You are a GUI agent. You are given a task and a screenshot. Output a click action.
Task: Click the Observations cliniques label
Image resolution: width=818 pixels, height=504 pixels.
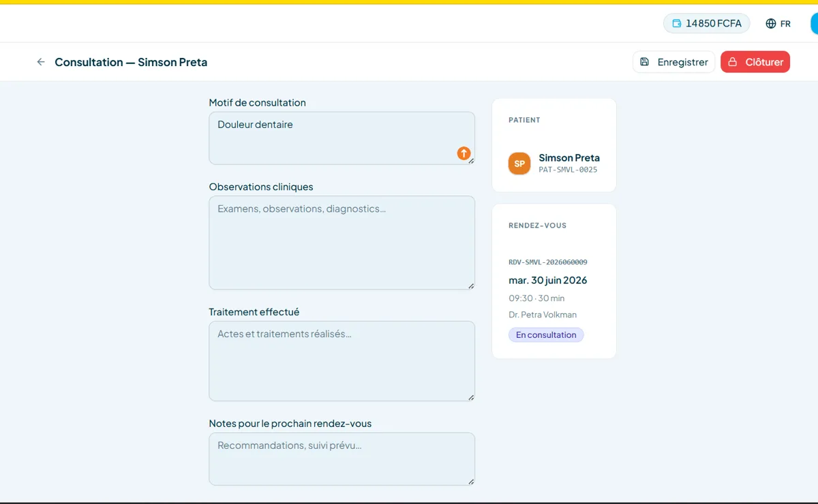tap(261, 187)
